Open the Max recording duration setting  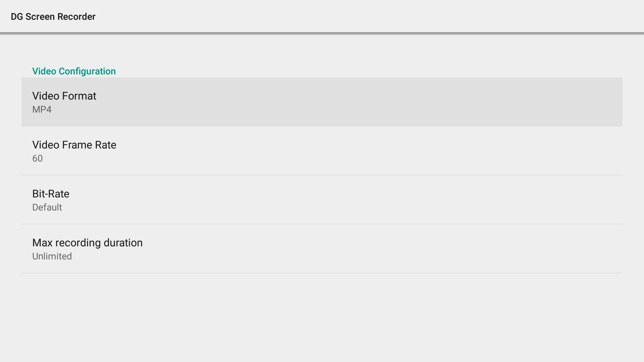pos(322,249)
